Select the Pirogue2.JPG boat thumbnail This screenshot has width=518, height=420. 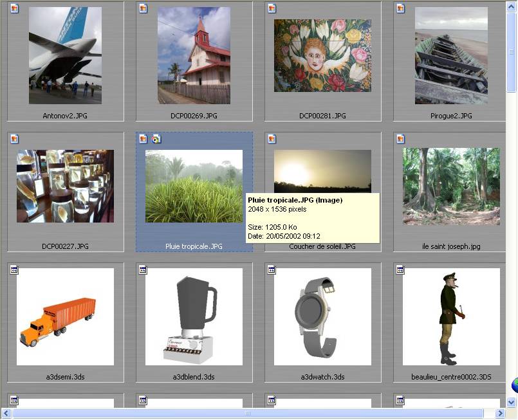[x=451, y=55]
